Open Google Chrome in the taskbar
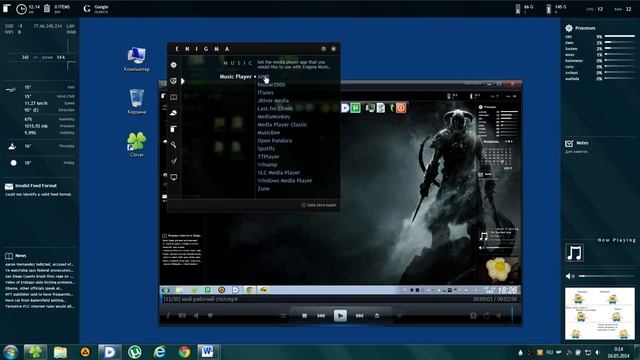 [184, 352]
